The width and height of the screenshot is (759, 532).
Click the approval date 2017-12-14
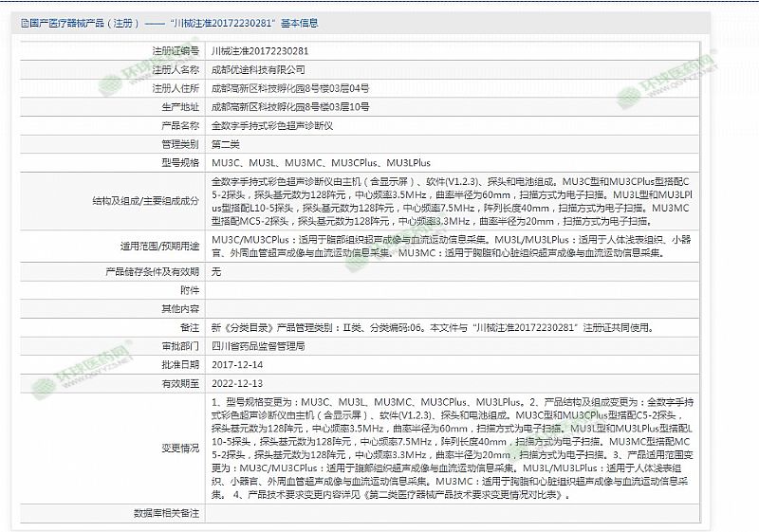click(237, 365)
